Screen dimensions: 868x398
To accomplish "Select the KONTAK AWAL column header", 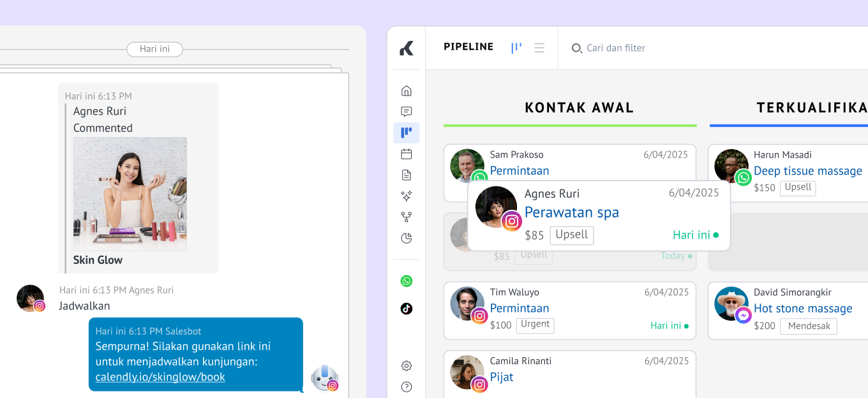I will [x=579, y=108].
